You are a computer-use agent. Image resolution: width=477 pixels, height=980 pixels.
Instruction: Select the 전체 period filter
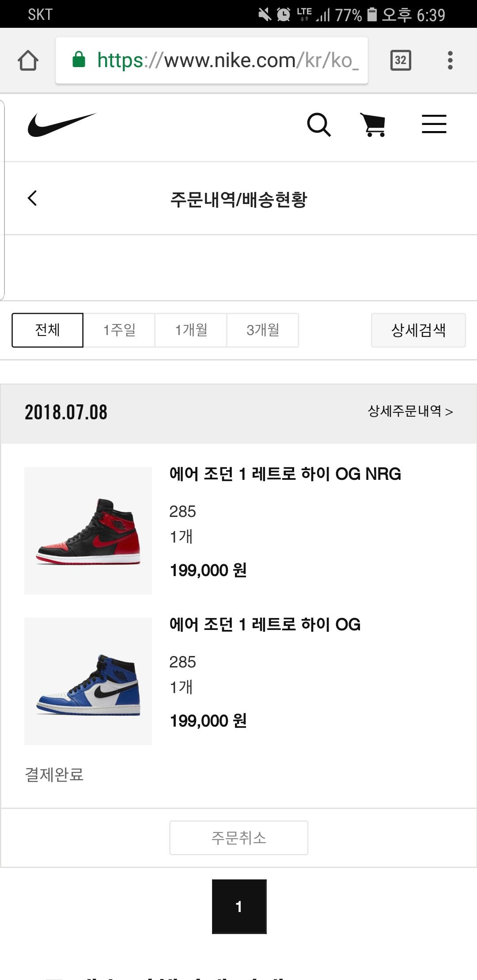pyautogui.click(x=47, y=330)
